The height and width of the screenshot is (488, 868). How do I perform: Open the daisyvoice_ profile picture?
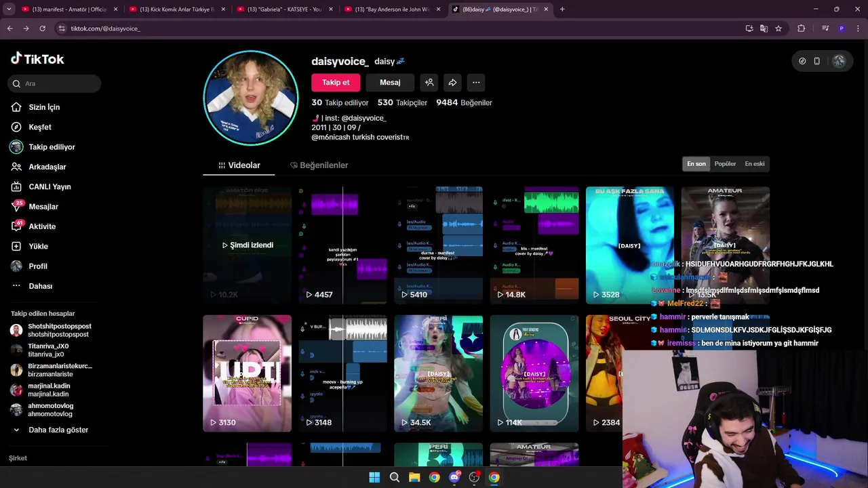tap(251, 98)
